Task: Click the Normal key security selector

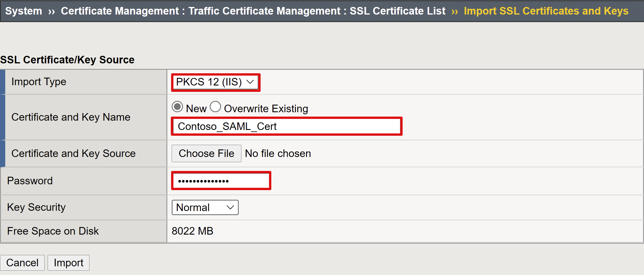Action: tap(205, 207)
